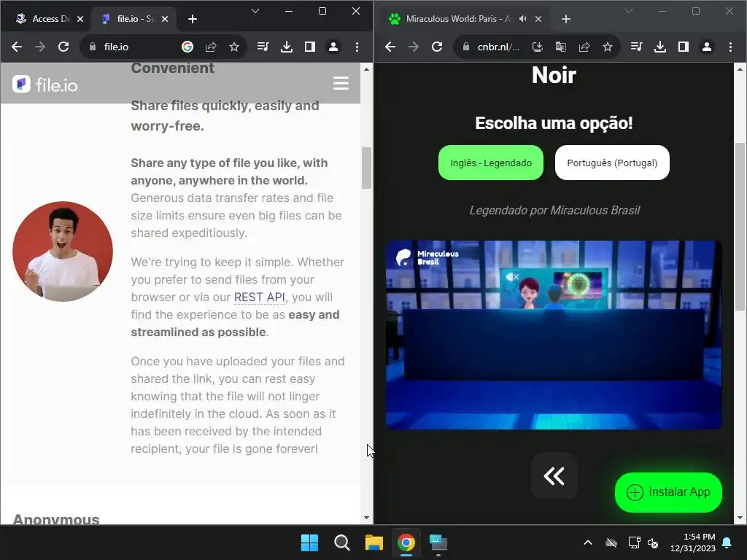Screen dimensions: 747x560
Task: Open the Windows Start menu
Action: [x=309, y=542]
